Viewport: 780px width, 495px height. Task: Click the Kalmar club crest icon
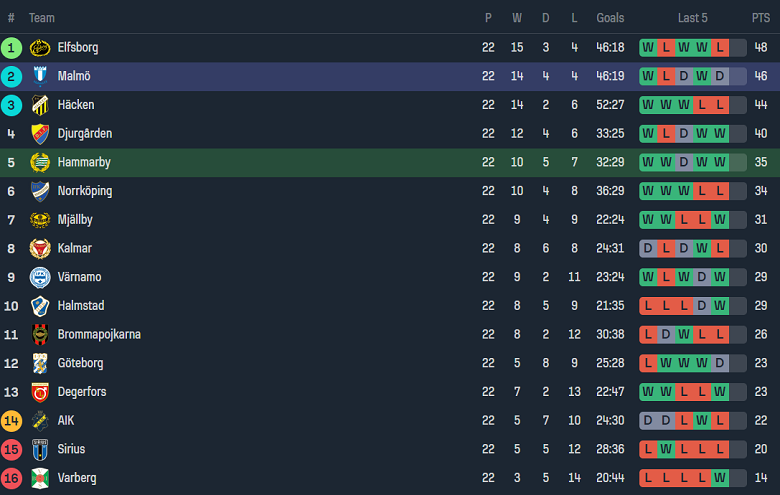(40, 248)
